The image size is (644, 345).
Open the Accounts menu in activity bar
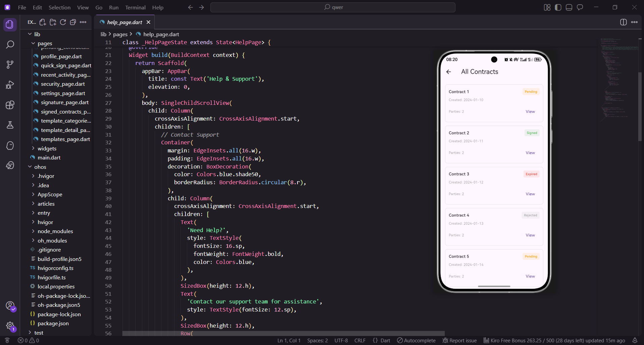(10, 306)
